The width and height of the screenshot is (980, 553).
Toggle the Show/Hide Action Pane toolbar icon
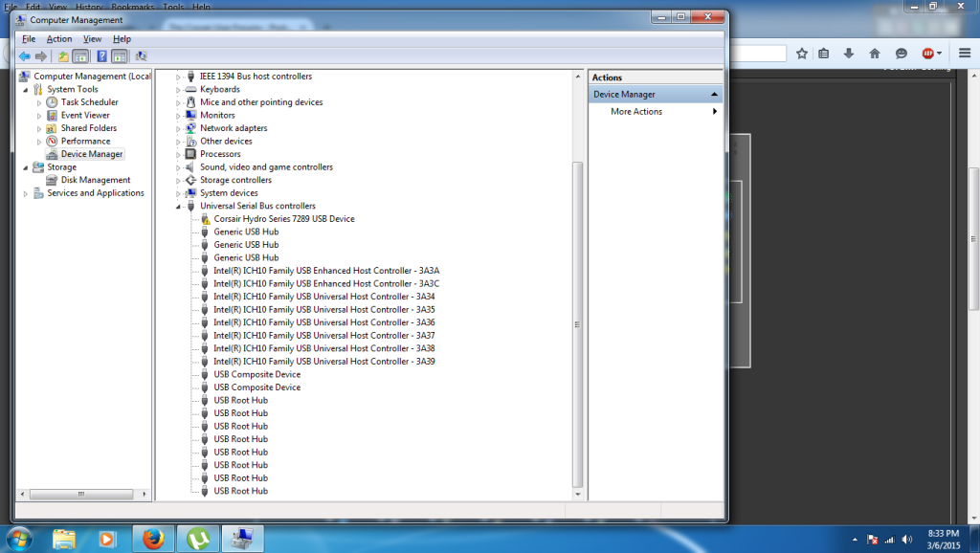click(120, 56)
